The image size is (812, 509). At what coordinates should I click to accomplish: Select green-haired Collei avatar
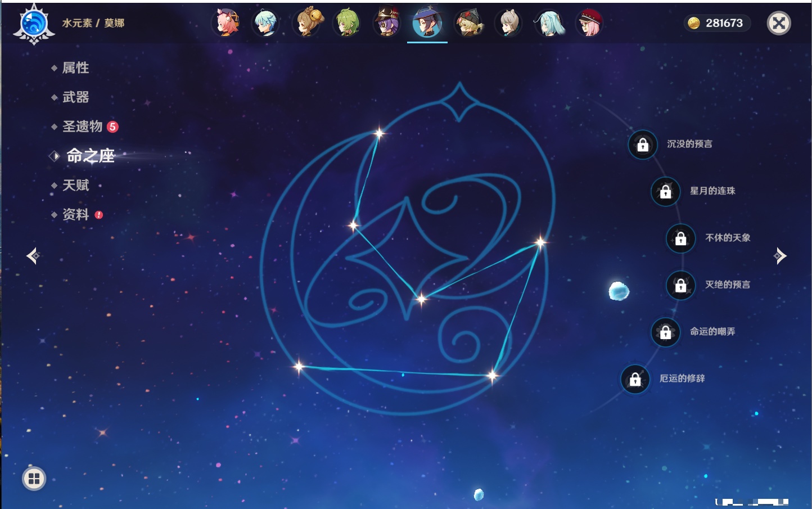[347, 23]
